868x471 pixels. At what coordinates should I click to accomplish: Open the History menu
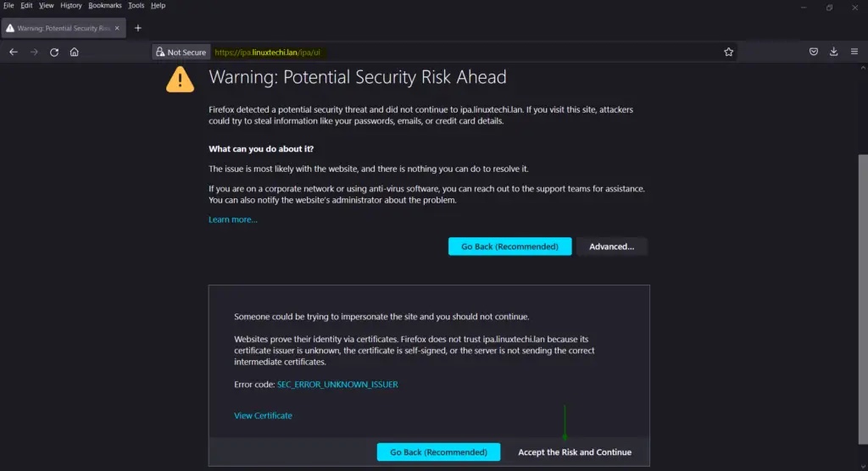point(71,5)
